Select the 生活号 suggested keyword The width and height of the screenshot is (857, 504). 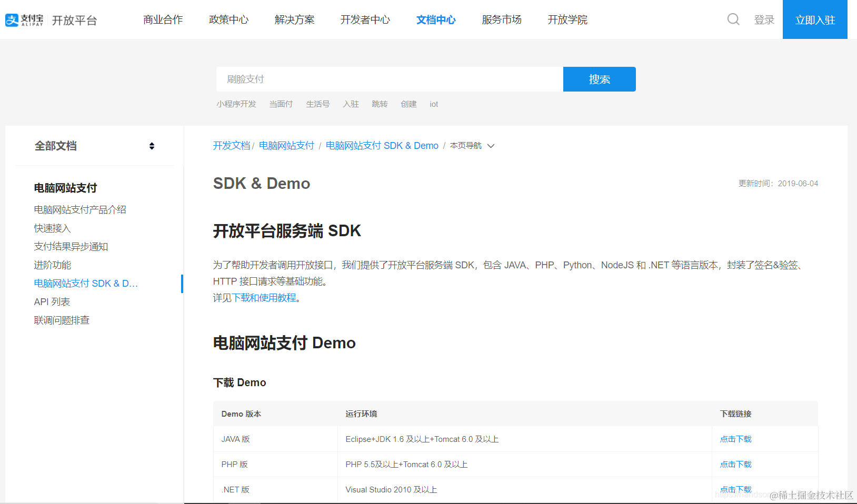pos(318,104)
